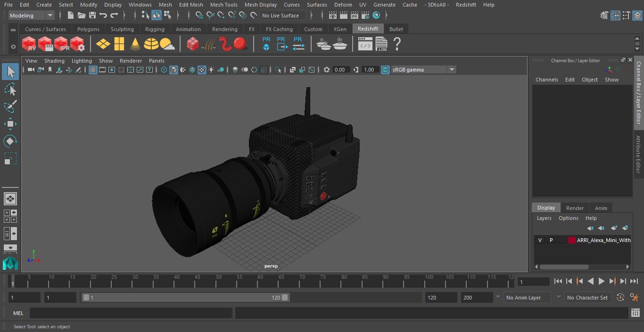Activate the Rotate tool
This screenshot has height=332, width=644.
(x=10, y=141)
